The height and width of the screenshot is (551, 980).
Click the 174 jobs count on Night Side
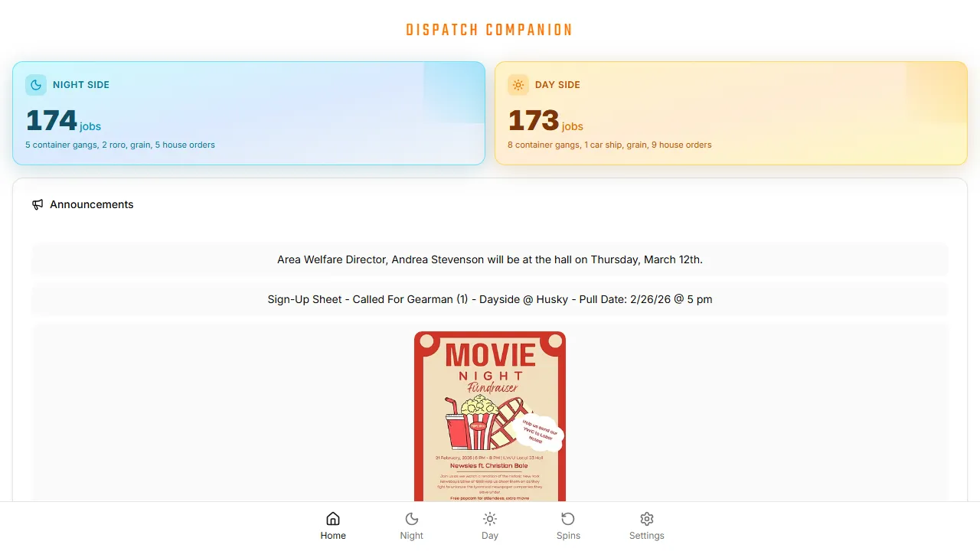tap(51, 120)
